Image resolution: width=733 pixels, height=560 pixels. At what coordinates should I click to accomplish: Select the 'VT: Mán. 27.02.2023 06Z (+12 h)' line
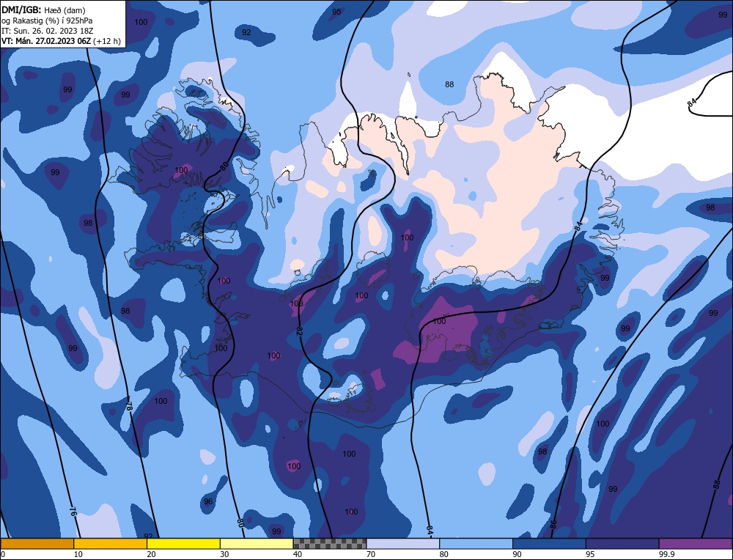coord(61,41)
